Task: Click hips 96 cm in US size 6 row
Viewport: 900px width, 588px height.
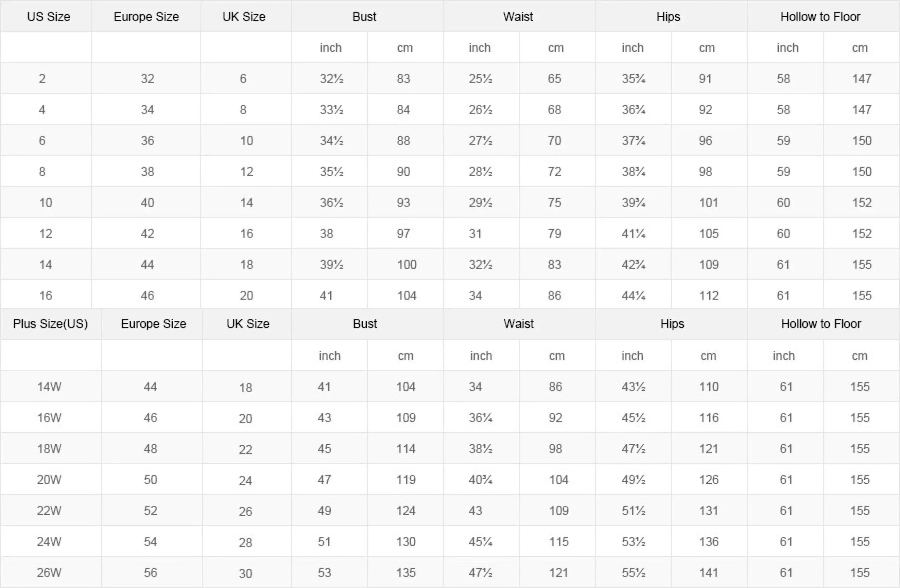Action: click(x=705, y=141)
